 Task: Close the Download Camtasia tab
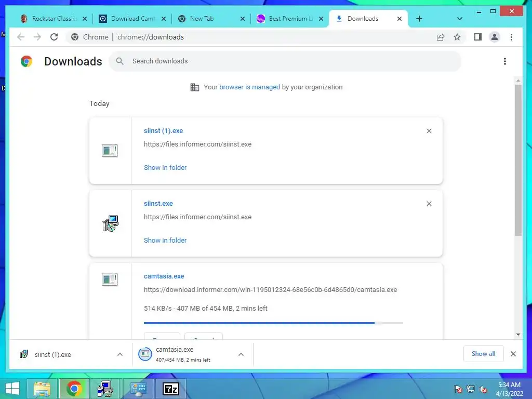pos(164,19)
